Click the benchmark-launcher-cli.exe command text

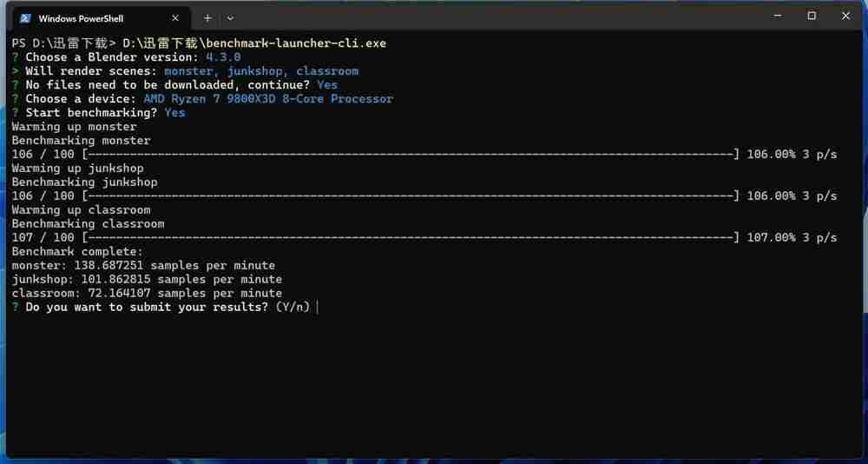click(254, 43)
